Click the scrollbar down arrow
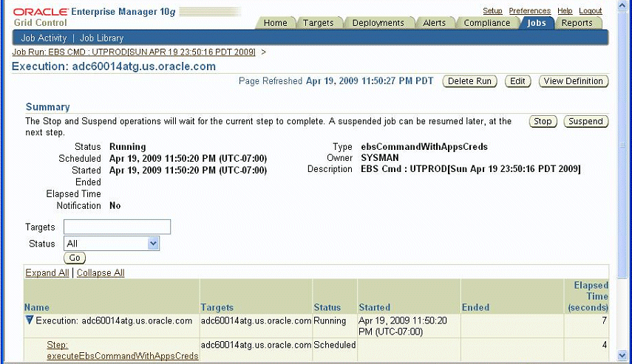Viewport: 632px width, 364px height. 622,355
